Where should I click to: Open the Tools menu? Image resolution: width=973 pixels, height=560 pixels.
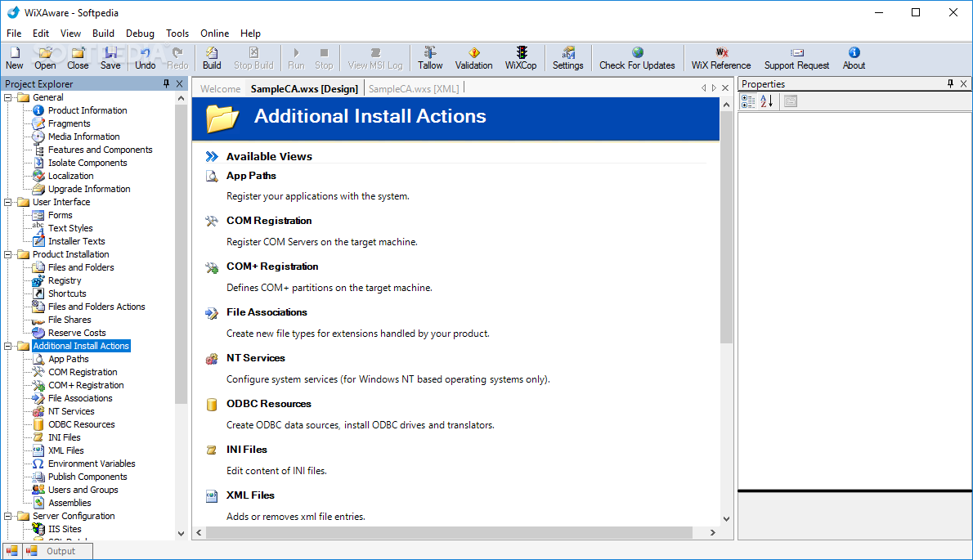[x=177, y=34]
